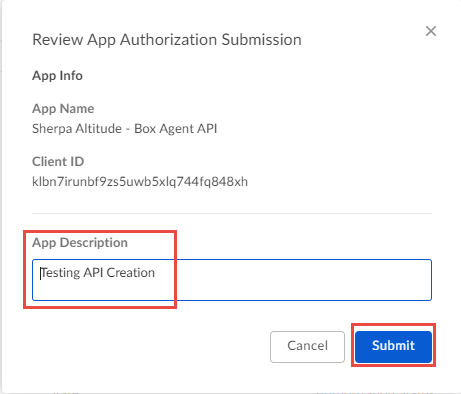Screen dimensions: 461x394
Task: Click the word Authorization in the dialog title
Action: click(169, 40)
